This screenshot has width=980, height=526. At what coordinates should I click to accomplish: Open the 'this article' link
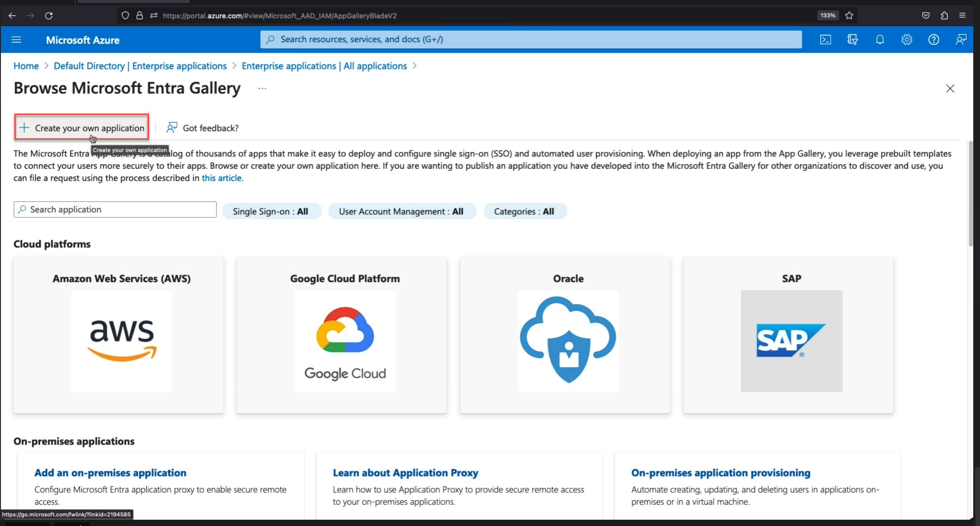tap(222, 177)
